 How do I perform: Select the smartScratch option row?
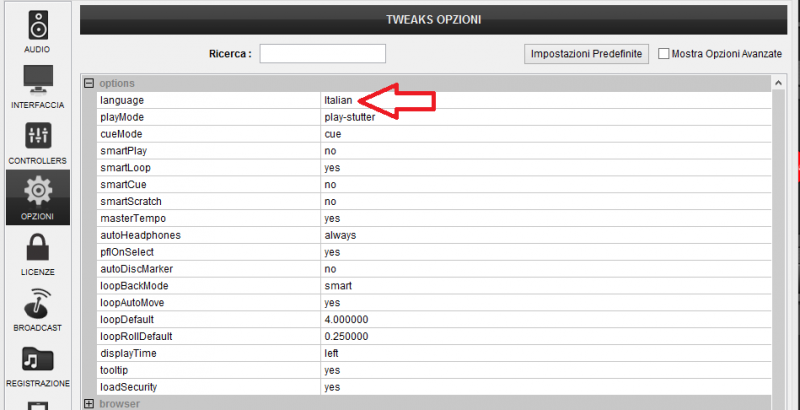tap(434, 201)
